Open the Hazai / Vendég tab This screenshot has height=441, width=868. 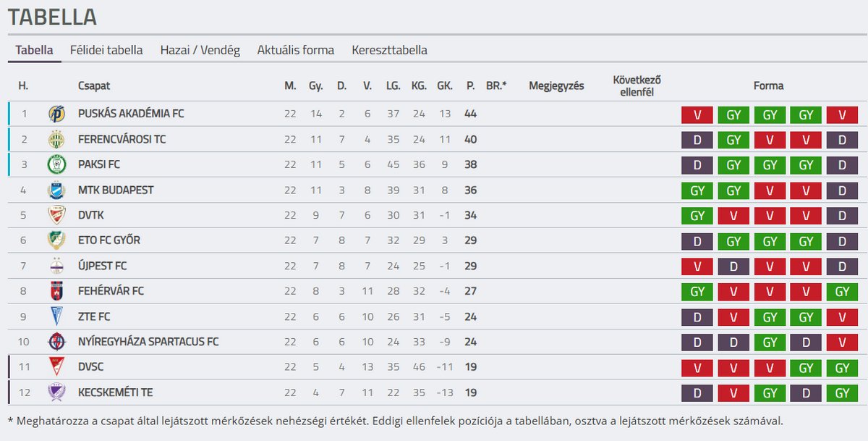(x=200, y=50)
